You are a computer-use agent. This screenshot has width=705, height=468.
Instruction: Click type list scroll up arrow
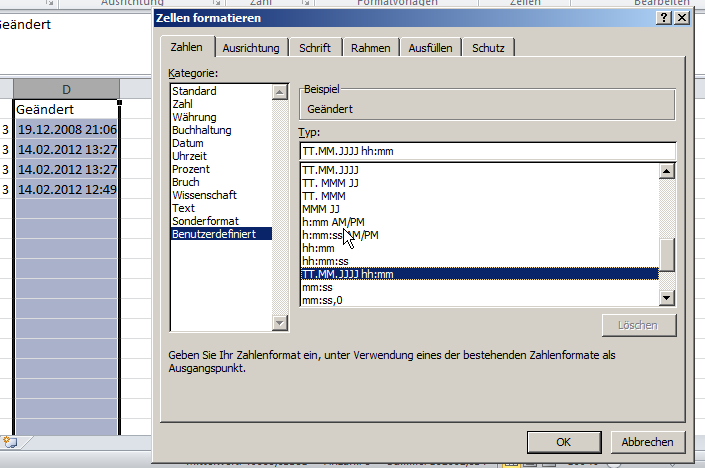(666, 171)
